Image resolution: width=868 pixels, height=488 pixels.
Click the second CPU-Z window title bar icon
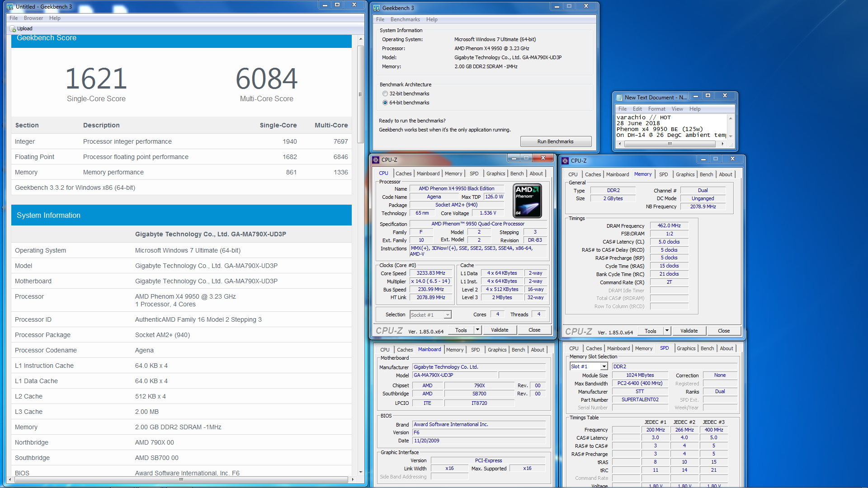click(x=565, y=161)
